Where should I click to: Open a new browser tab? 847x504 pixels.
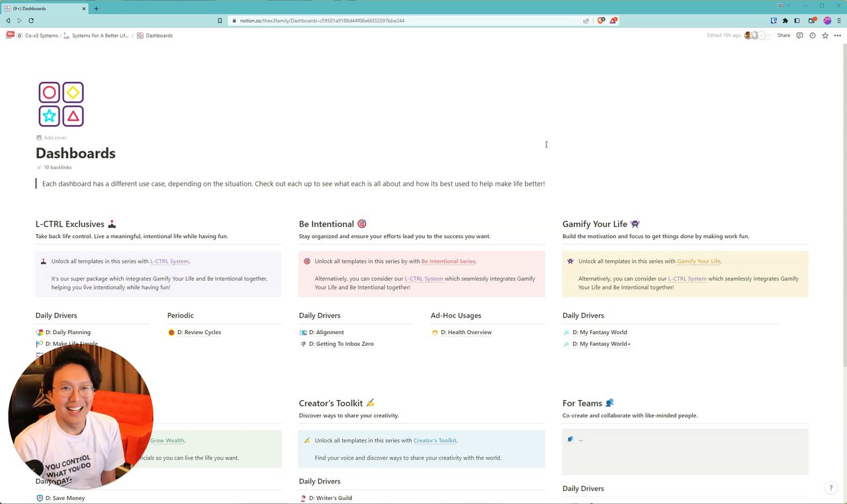[x=96, y=9]
